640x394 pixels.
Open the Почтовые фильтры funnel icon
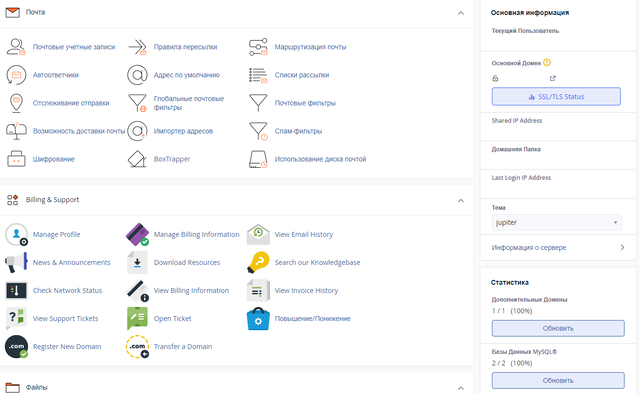tap(258, 103)
